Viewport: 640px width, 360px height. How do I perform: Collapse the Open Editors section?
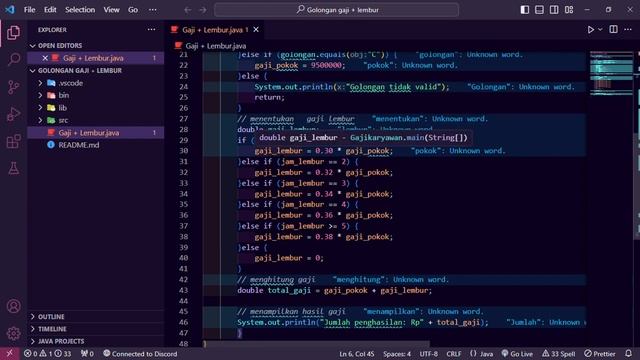point(33,46)
